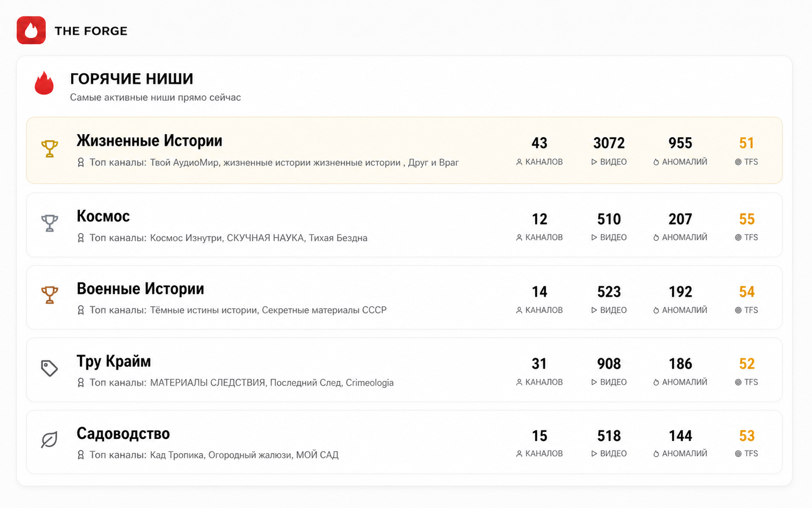
Task: Click subtitle Самые активные ниши прямо сейчас
Action: 156,97
